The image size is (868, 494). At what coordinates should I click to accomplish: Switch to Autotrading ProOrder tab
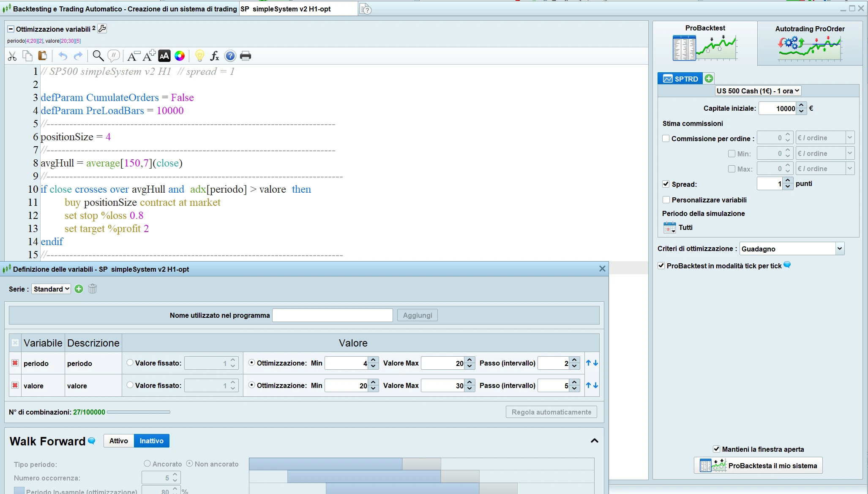point(810,43)
